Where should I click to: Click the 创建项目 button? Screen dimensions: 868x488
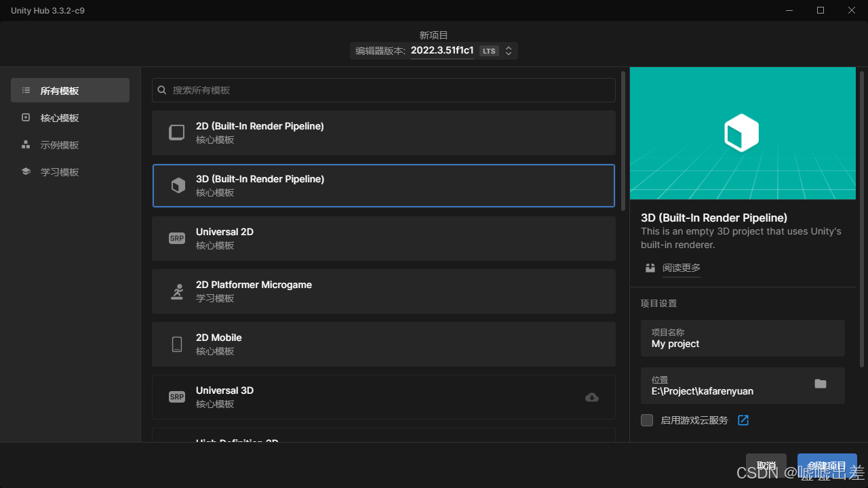[x=827, y=466]
